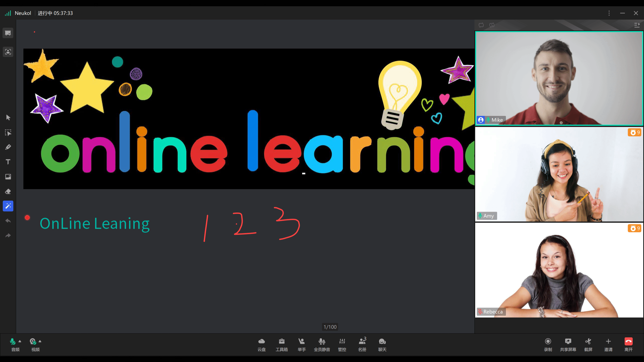Switch to the participant focus view icon
Image resolution: width=644 pixels, height=362 pixels.
8,52
